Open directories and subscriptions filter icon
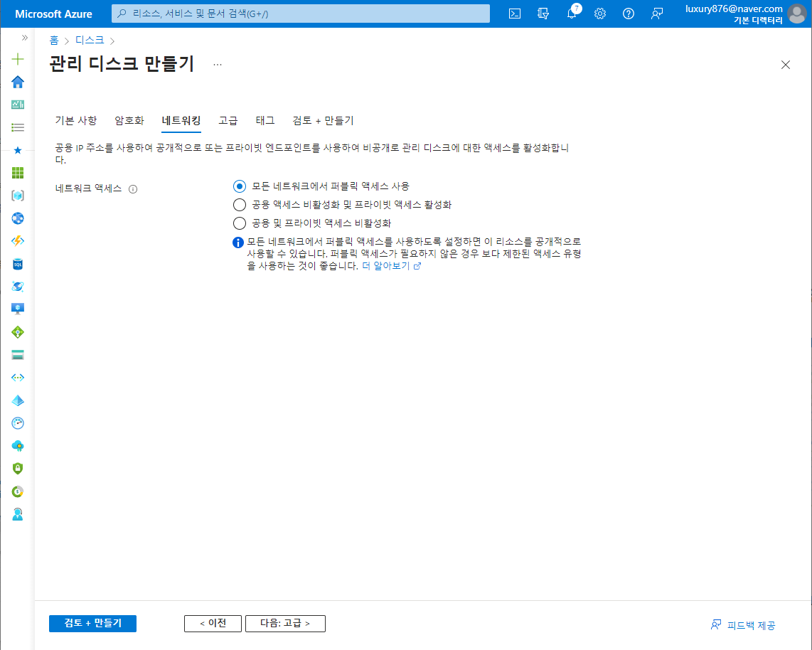Viewport: 812px width, 650px height. 543,14
